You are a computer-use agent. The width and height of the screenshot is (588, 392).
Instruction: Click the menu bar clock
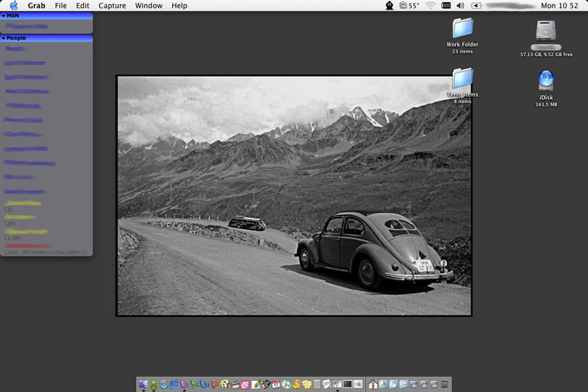559,6
